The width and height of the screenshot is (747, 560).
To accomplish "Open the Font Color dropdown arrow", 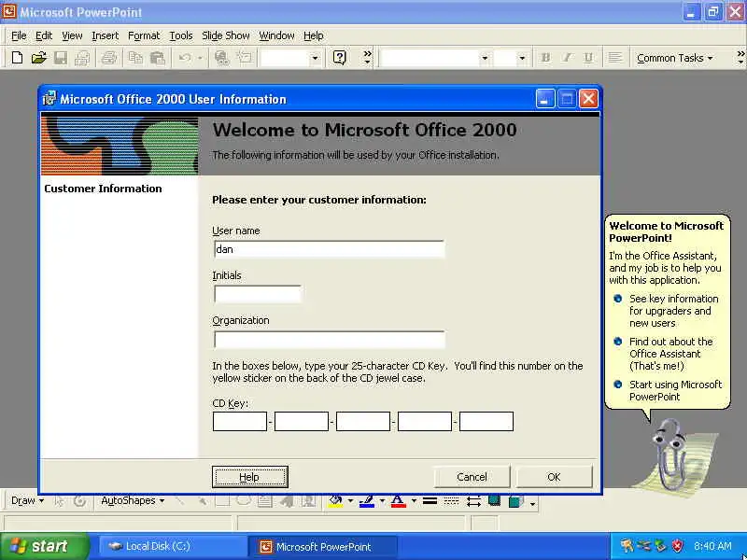I will point(414,501).
